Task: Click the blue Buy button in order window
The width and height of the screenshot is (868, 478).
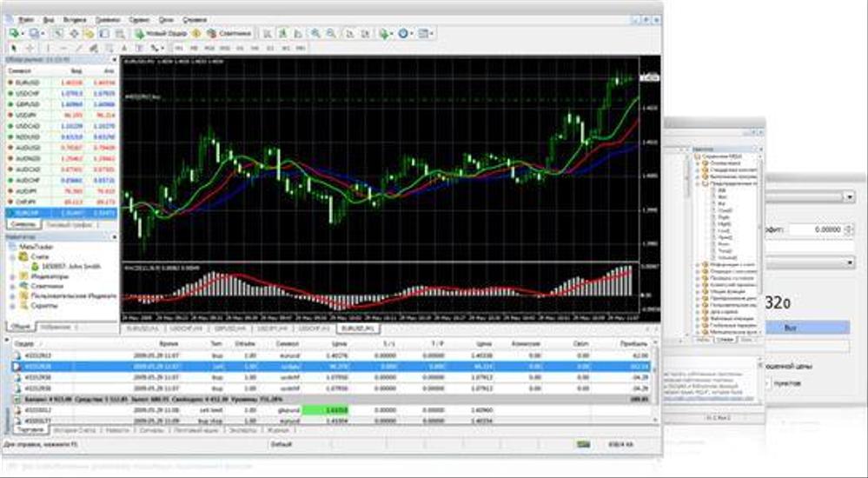Action: [807, 328]
